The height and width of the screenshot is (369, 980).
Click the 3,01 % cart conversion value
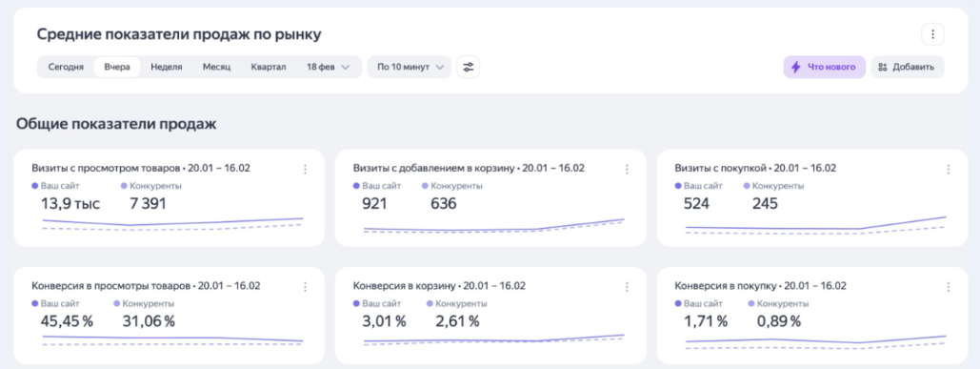(384, 321)
